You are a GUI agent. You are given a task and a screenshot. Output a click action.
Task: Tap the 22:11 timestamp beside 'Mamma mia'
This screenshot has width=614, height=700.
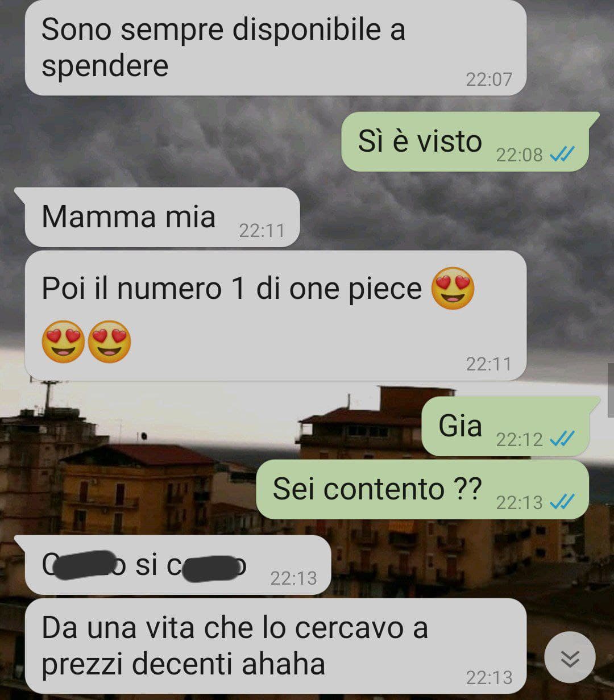262,231
